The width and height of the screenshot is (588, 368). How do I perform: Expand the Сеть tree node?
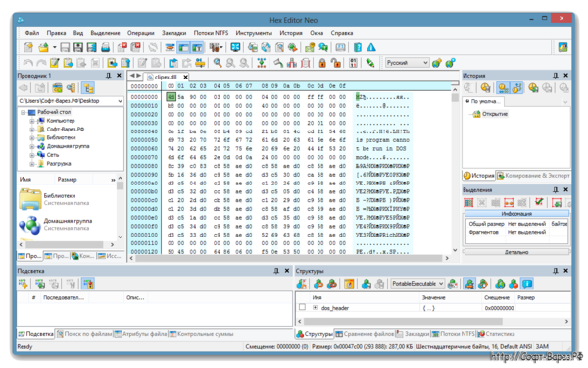click(x=32, y=155)
